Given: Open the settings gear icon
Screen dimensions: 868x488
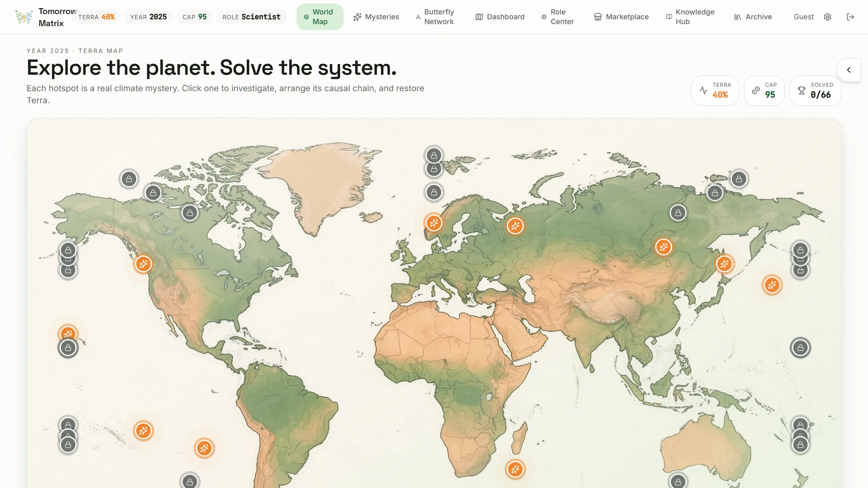Looking at the screenshot, I should pos(827,17).
